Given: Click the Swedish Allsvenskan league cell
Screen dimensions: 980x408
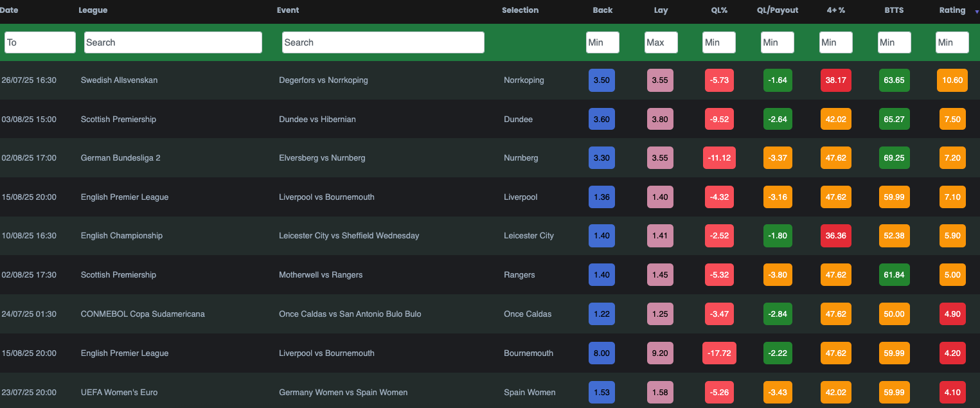Looking at the screenshot, I should click(119, 80).
